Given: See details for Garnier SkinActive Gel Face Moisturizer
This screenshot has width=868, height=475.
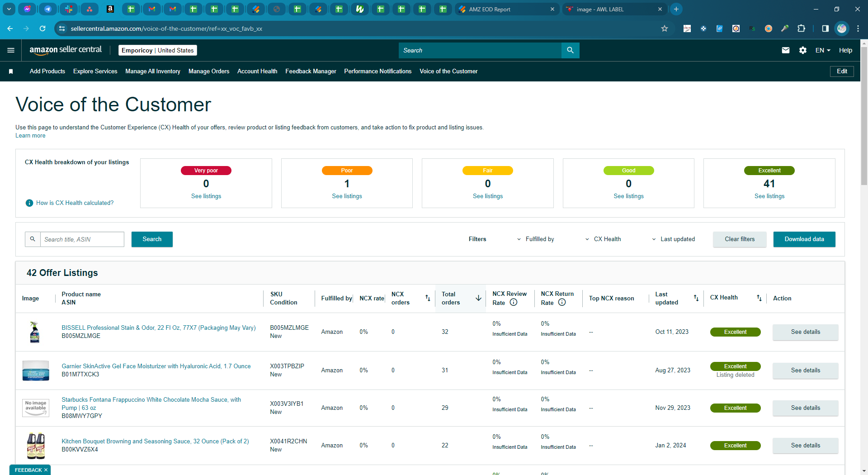Looking at the screenshot, I should [805, 370].
